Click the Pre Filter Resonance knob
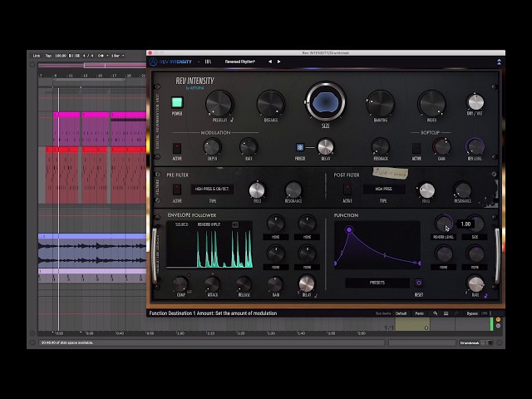The height and width of the screenshot is (399, 532). [293, 190]
